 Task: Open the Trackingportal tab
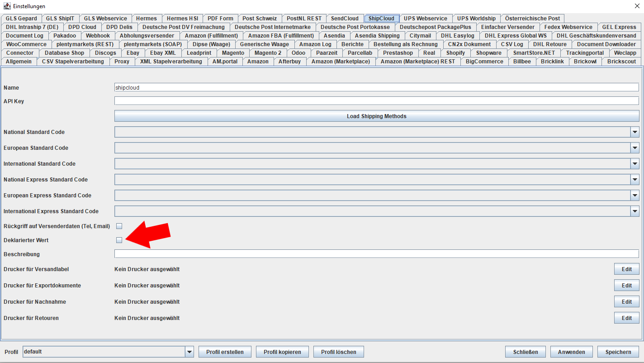coord(585,53)
